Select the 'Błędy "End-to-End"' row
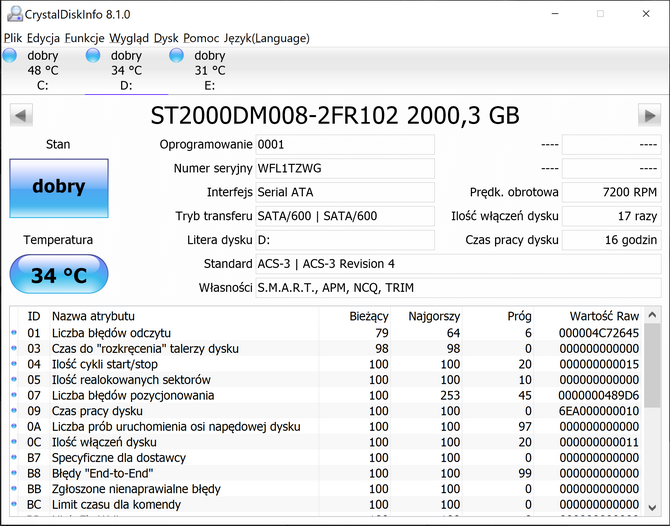 coord(326,473)
